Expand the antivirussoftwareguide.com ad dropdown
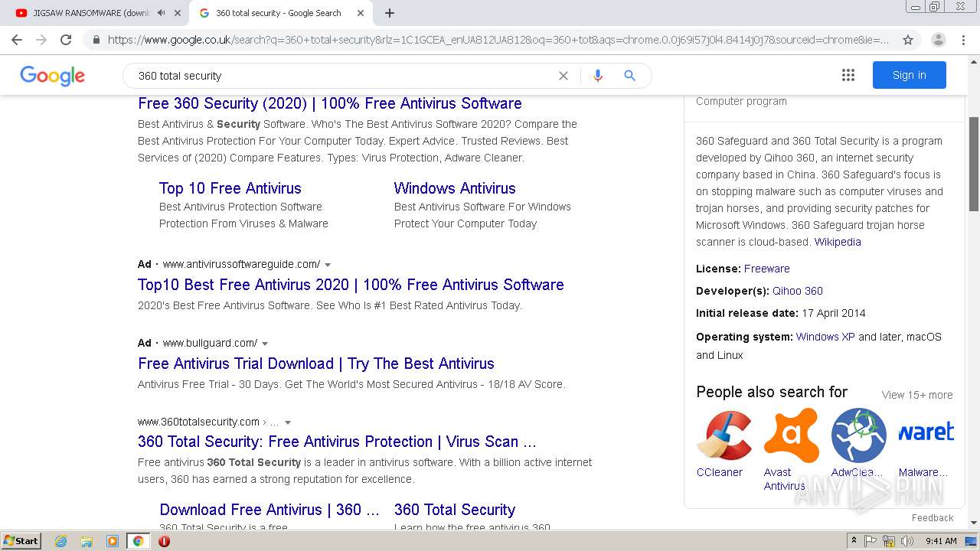 [328, 265]
